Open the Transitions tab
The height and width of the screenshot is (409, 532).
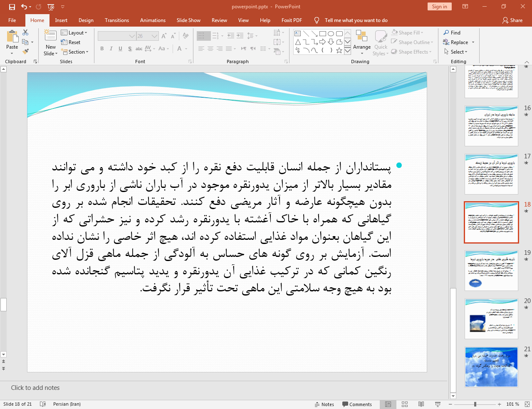(116, 20)
